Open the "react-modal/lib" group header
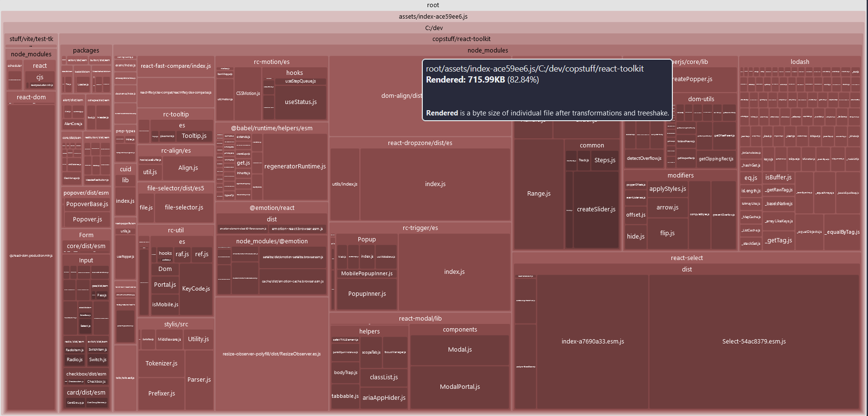 click(420, 319)
